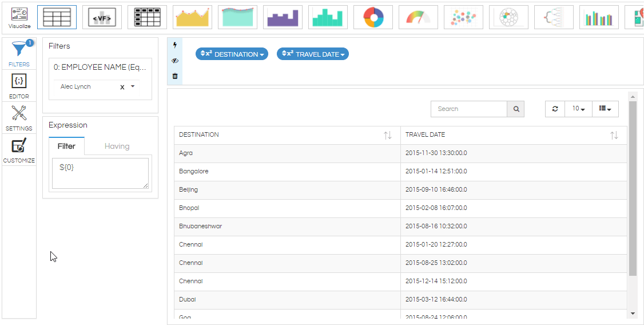Screen dimensions: 644x325
Task: Choose the gauge chart visualization icon
Action: tap(418, 17)
